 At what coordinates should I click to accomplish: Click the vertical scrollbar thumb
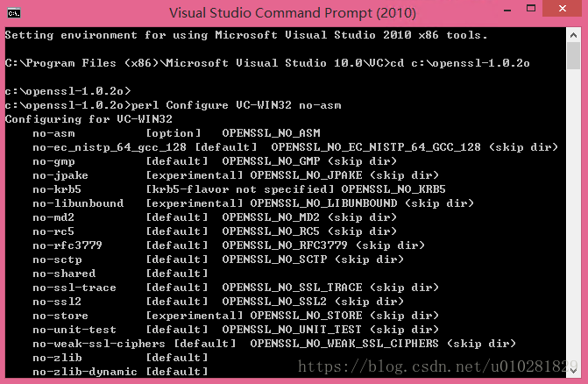click(x=573, y=55)
